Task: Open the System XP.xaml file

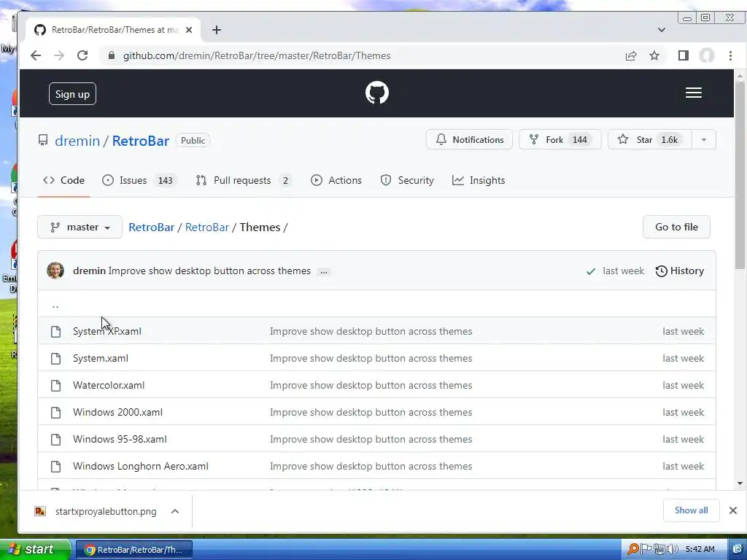Action: (x=107, y=332)
